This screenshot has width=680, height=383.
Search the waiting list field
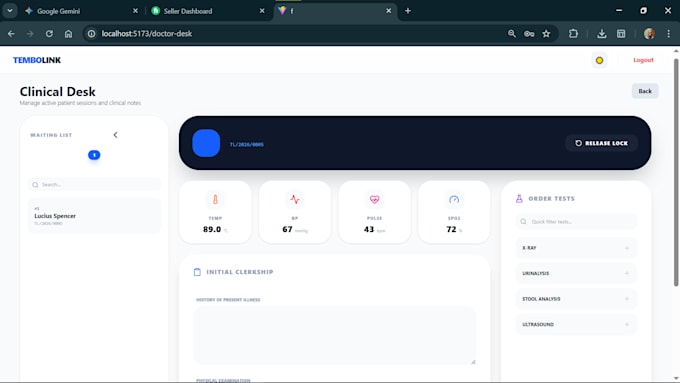pyautogui.click(x=95, y=184)
